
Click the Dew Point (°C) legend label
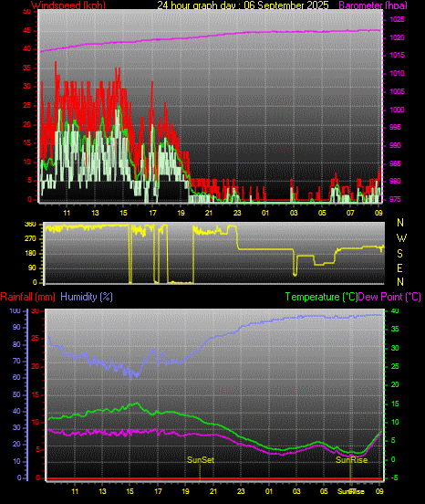click(389, 297)
